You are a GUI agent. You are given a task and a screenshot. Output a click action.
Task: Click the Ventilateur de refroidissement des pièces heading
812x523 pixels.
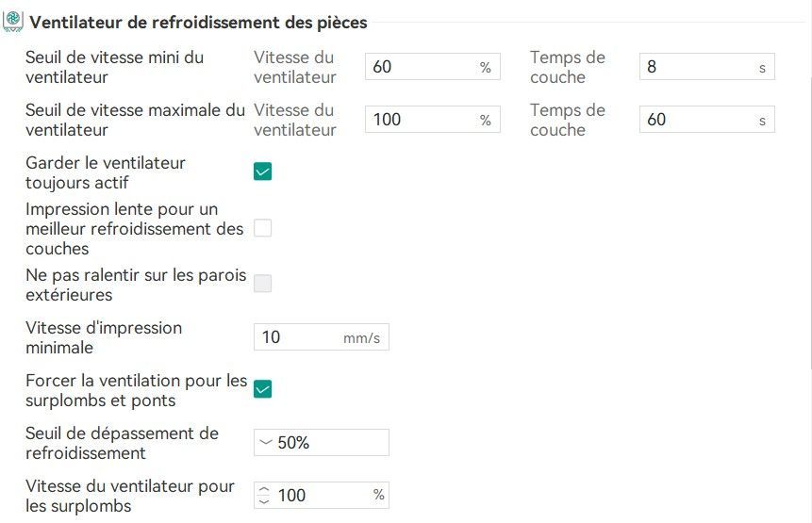(x=198, y=23)
